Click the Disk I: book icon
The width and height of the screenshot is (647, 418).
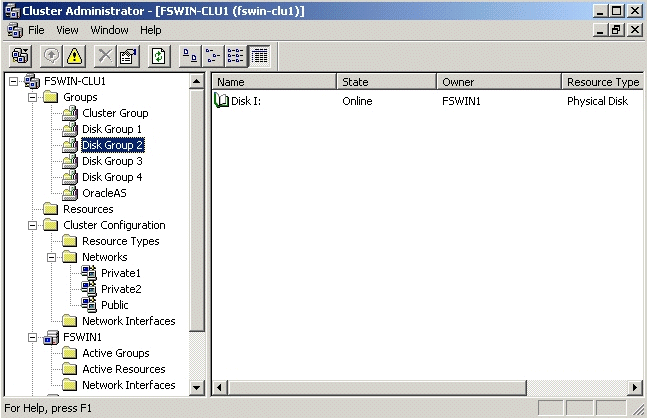[222, 101]
